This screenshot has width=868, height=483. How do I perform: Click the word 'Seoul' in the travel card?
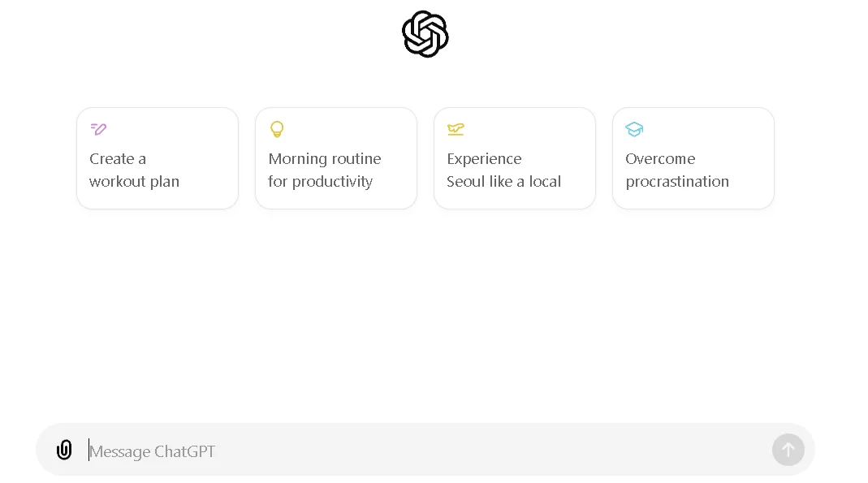coord(465,182)
